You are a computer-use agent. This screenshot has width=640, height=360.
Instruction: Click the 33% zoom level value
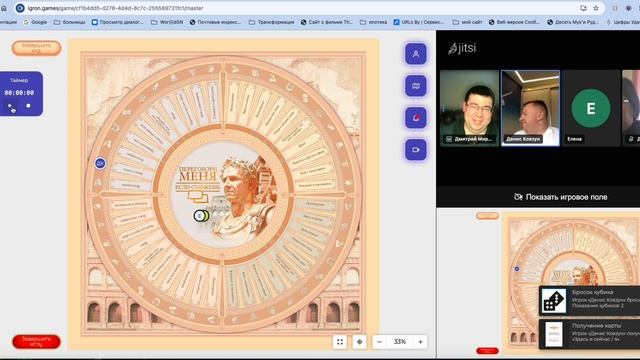click(x=400, y=342)
